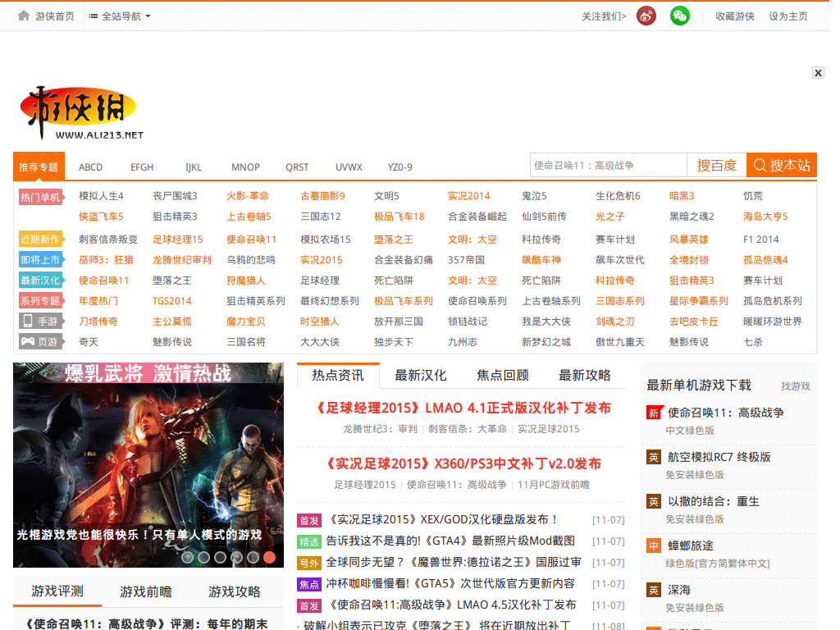Viewport: 840px width, 630px height.
Task: Open the 海岛大亨5 game link
Action: tap(765, 217)
